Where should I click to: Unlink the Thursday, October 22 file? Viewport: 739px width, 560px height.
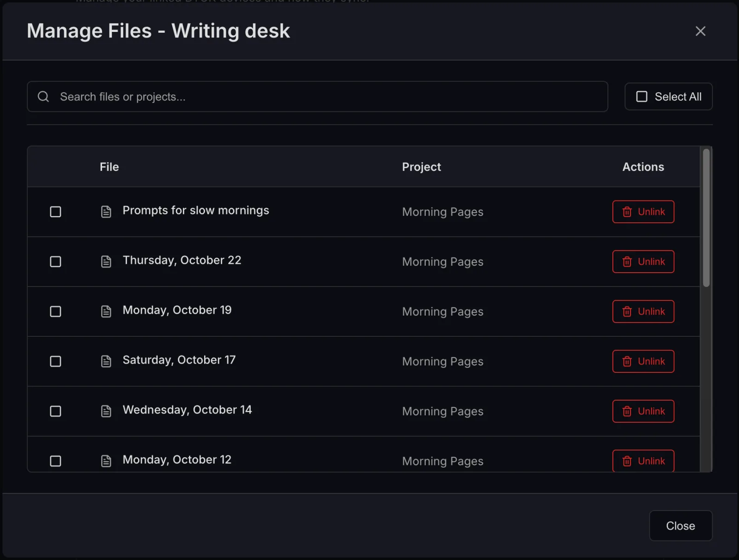coord(643,262)
